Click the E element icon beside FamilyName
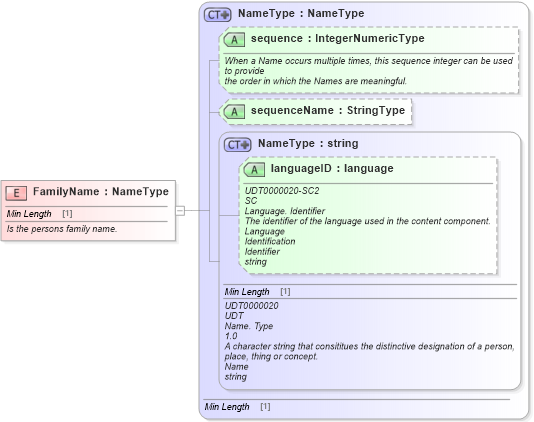534x422 pixels. coord(16,193)
